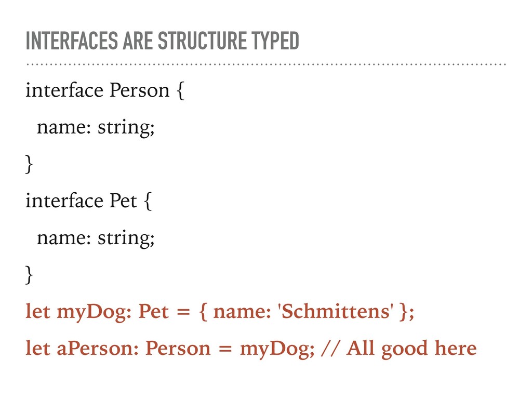This screenshot has height=399, width=532.
Task: Click the 'aPerson' variable name
Action: [98, 349]
